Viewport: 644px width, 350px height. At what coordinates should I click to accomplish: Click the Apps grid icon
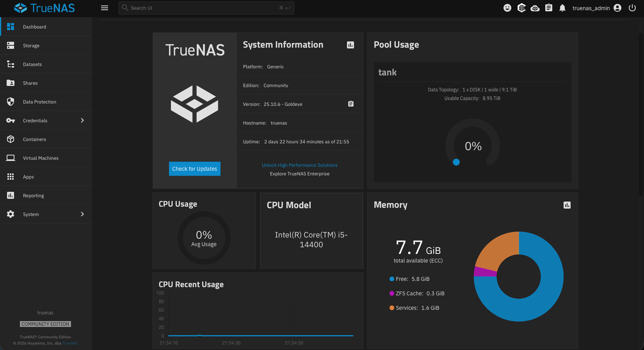11,177
